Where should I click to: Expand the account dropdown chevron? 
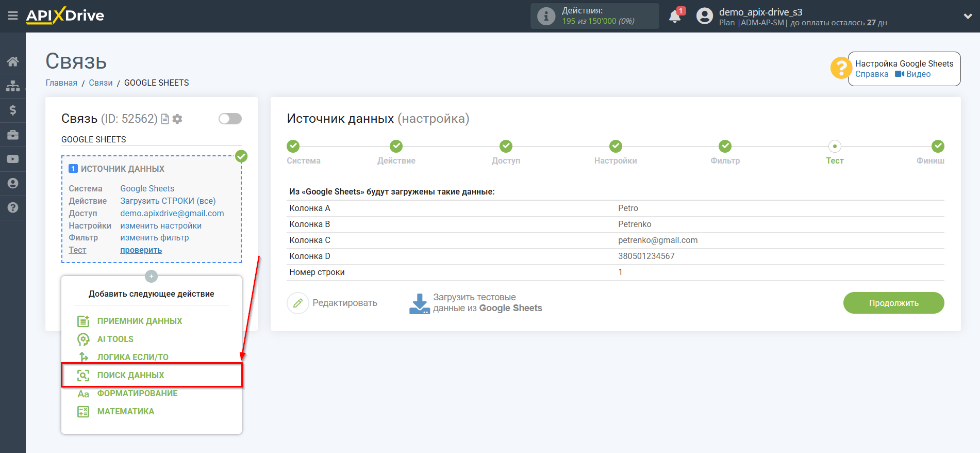968,16
